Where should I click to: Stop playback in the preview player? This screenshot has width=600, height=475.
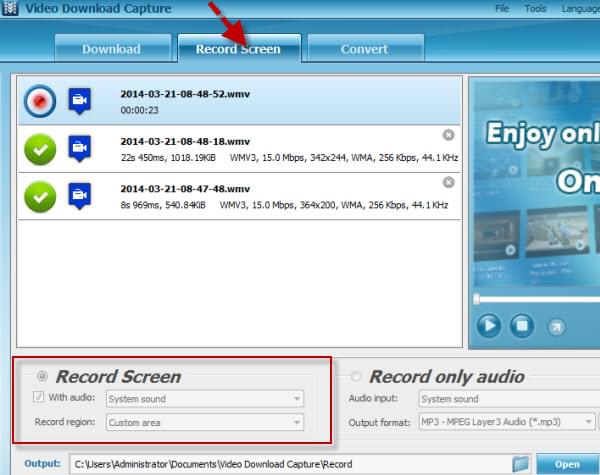click(522, 326)
